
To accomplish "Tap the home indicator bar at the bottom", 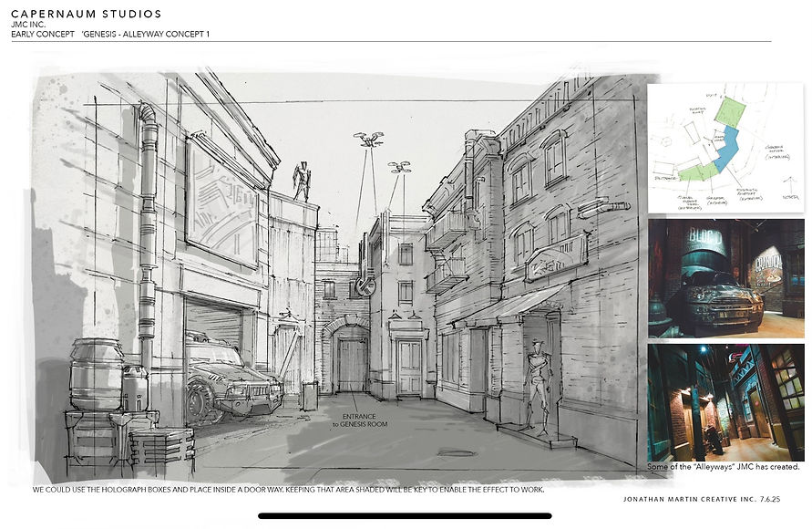I will coord(405,515).
